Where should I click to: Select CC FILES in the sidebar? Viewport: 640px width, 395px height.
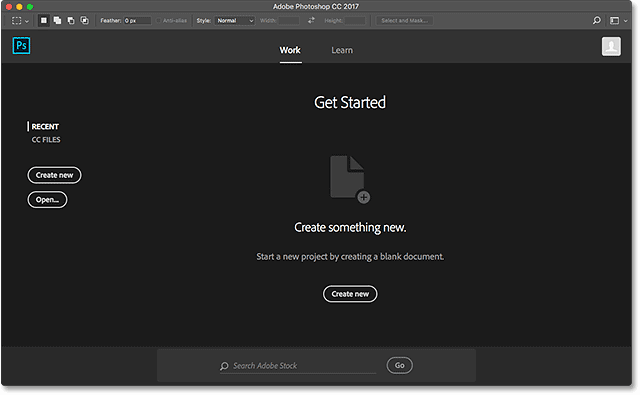click(x=46, y=140)
